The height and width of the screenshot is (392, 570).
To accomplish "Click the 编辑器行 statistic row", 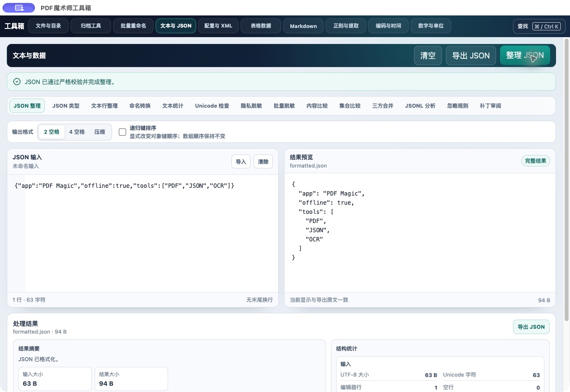I will click(388, 387).
